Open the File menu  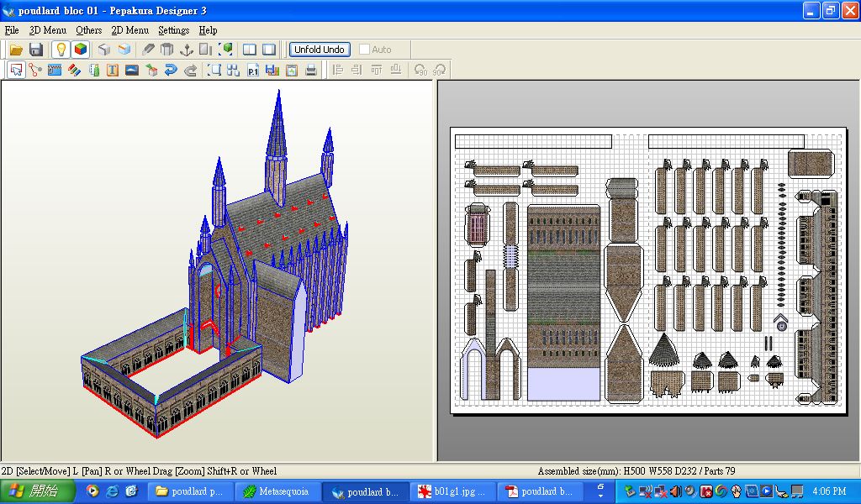coord(12,30)
